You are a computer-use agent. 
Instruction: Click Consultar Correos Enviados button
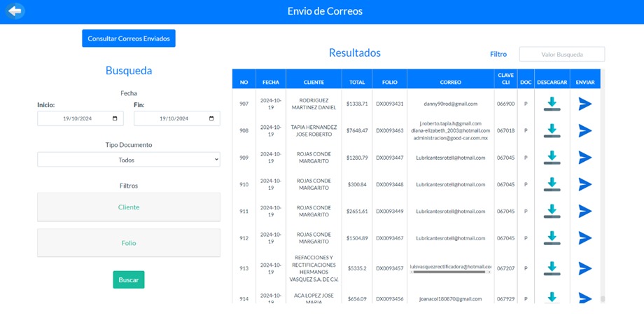point(129,39)
